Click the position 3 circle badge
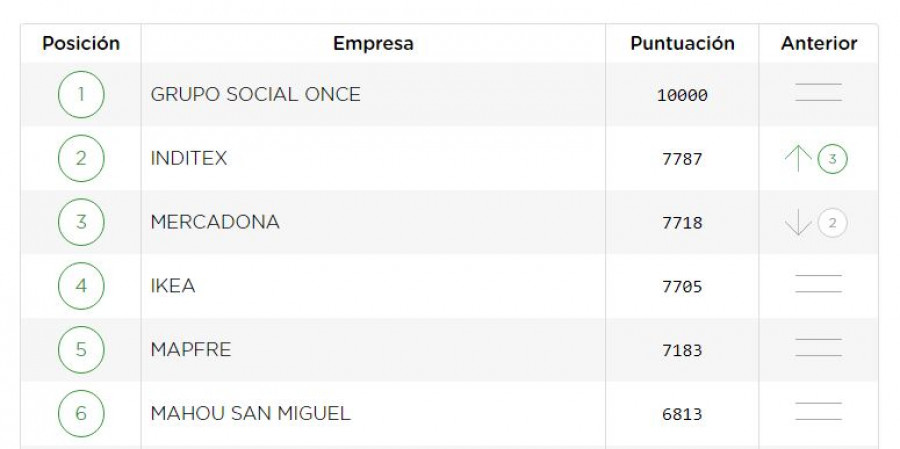900x449 pixels. [81, 222]
